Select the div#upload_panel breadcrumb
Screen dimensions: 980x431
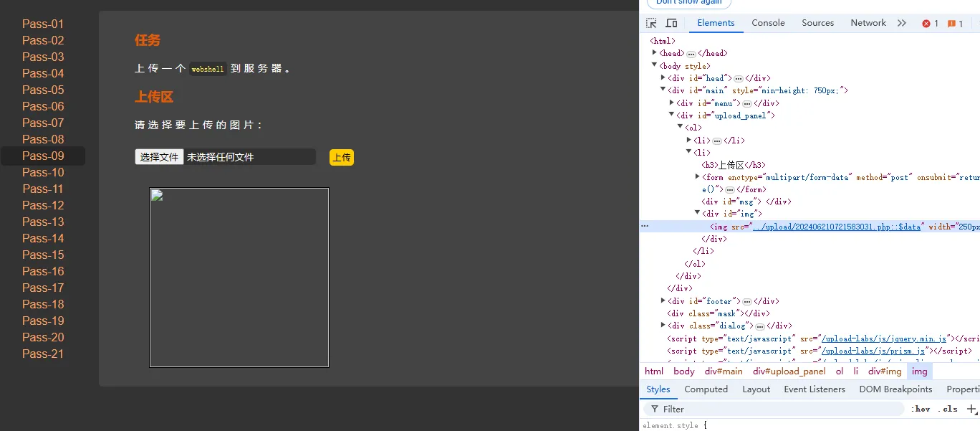point(789,371)
